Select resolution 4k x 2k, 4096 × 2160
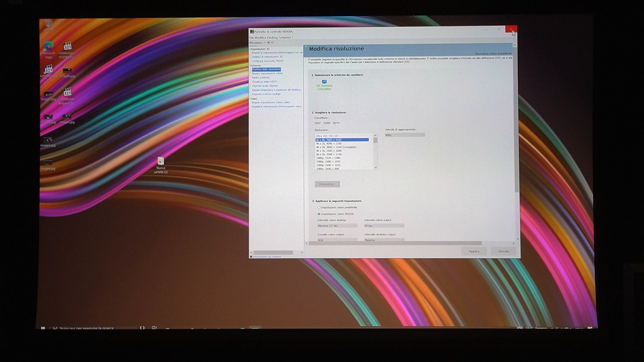 click(x=329, y=144)
